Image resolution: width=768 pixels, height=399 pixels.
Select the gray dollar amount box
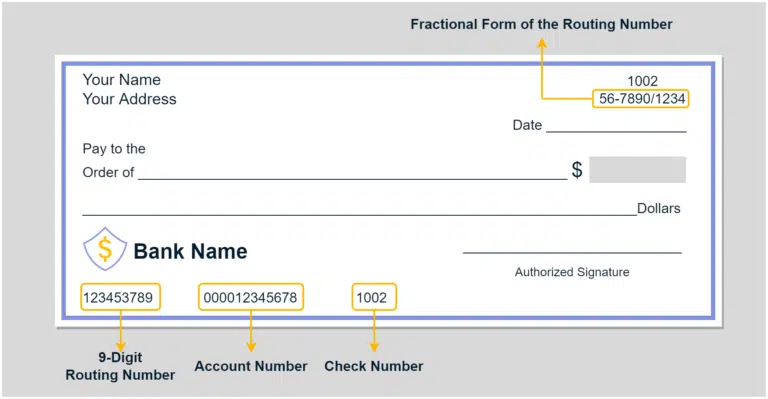point(637,169)
